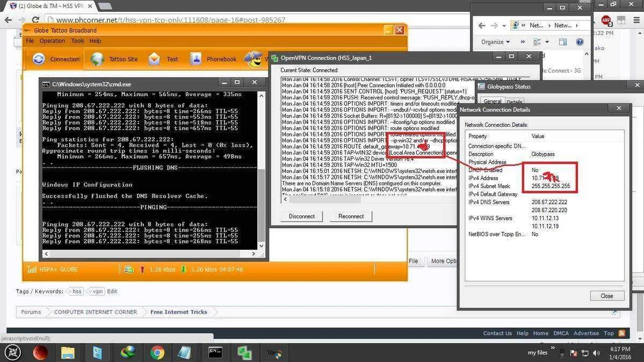Viewport: 644px width, 362px height.
Task: Open the Operation menu
Action: [x=52, y=41]
